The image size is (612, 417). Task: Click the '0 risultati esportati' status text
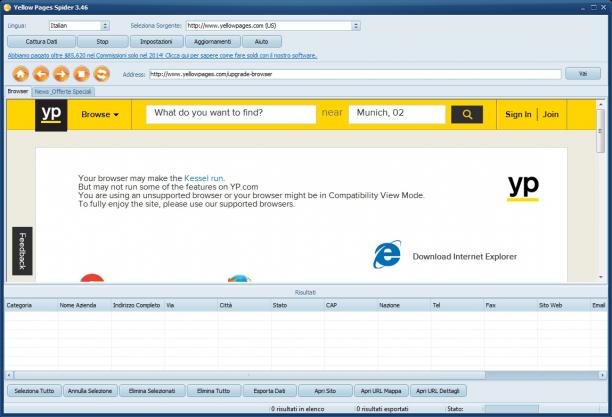pyautogui.click(x=382, y=409)
